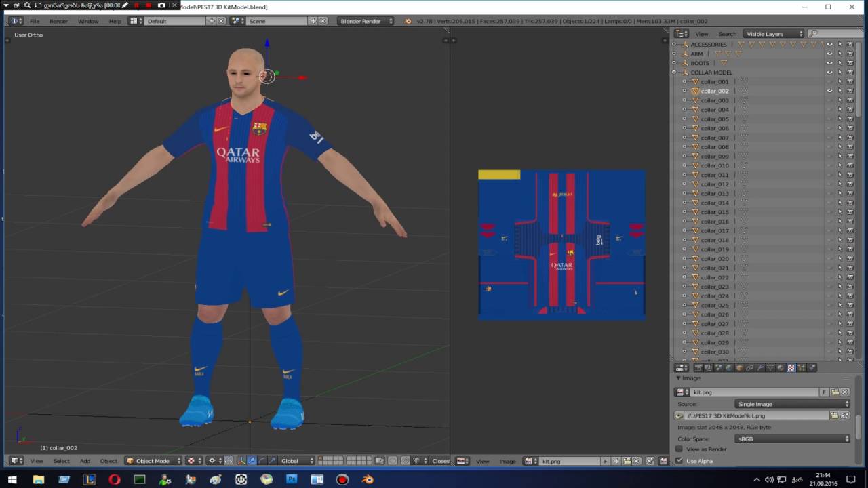This screenshot has height=488, width=868.
Task: Click the Blender info editor type icon
Action: 16,21
